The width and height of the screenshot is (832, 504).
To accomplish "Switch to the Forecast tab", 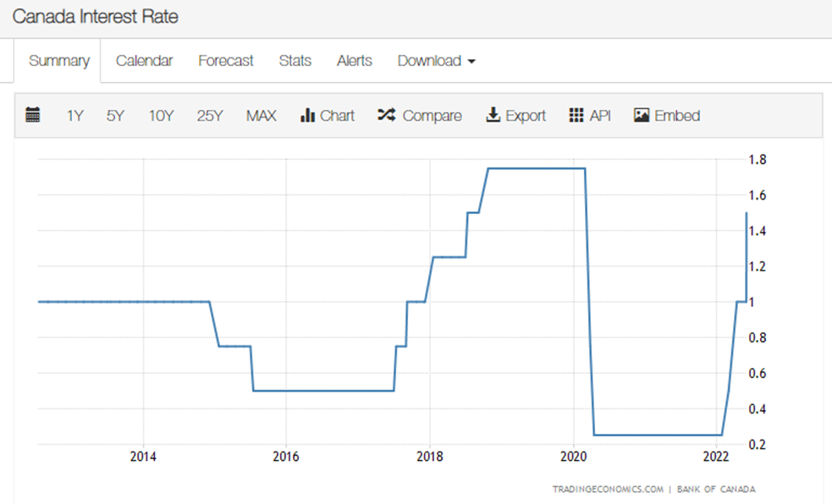I will (x=225, y=60).
